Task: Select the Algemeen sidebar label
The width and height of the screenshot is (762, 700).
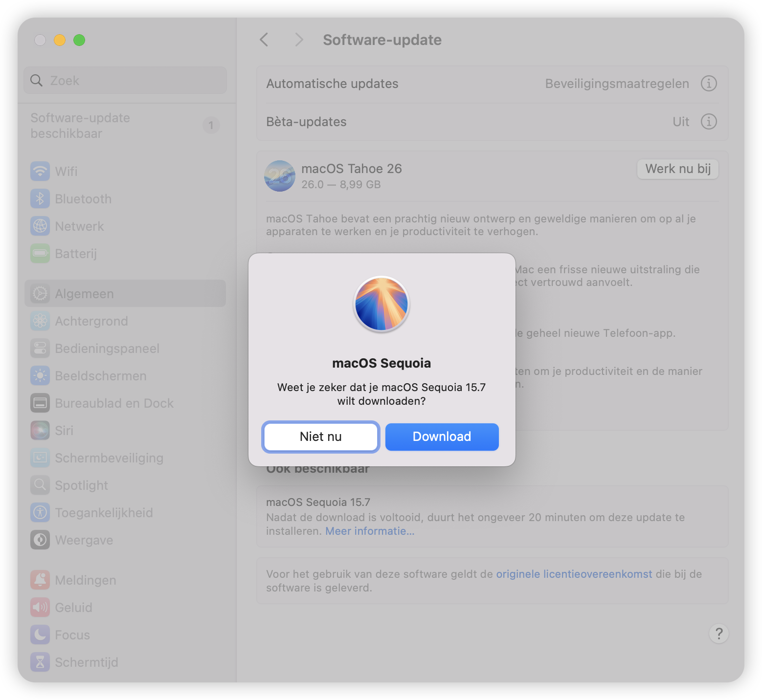Action: click(x=84, y=294)
